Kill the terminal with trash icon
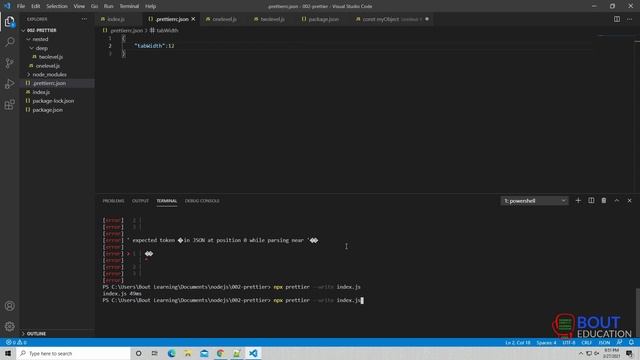This screenshot has height=360, width=640. [x=604, y=200]
